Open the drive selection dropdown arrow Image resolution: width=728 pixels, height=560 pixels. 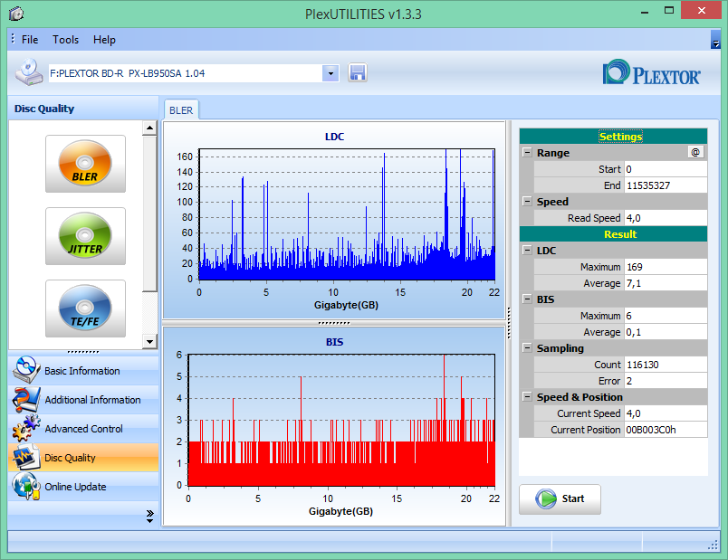pos(330,73)
